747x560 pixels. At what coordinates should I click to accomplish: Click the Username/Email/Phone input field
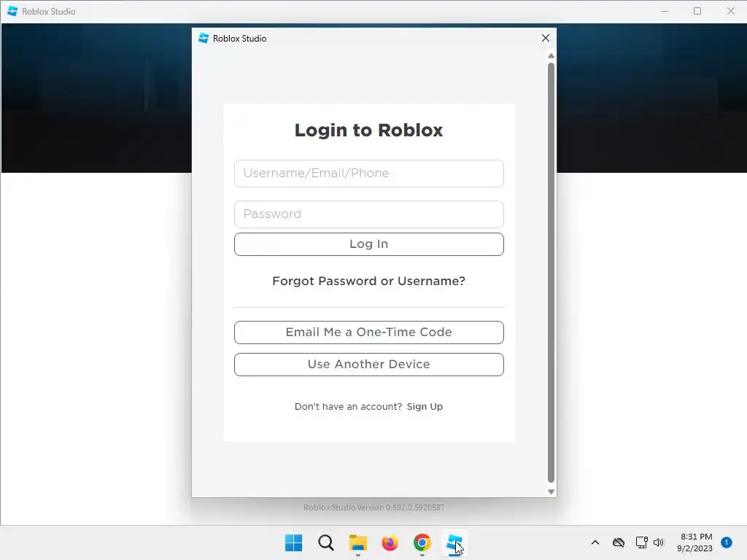[x=368, y=174]
